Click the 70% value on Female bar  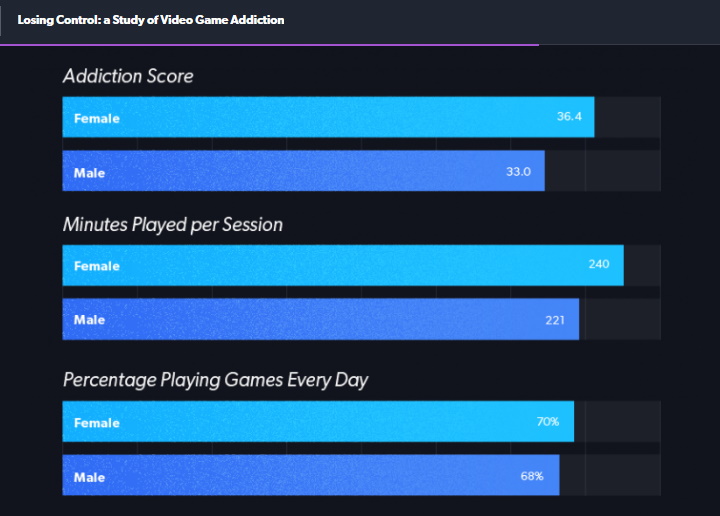pos(548,422)
